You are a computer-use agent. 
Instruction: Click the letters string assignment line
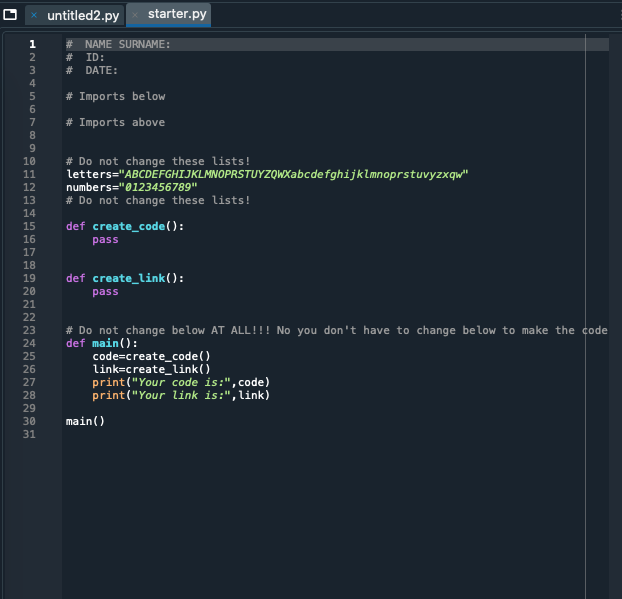coord(267,174)
